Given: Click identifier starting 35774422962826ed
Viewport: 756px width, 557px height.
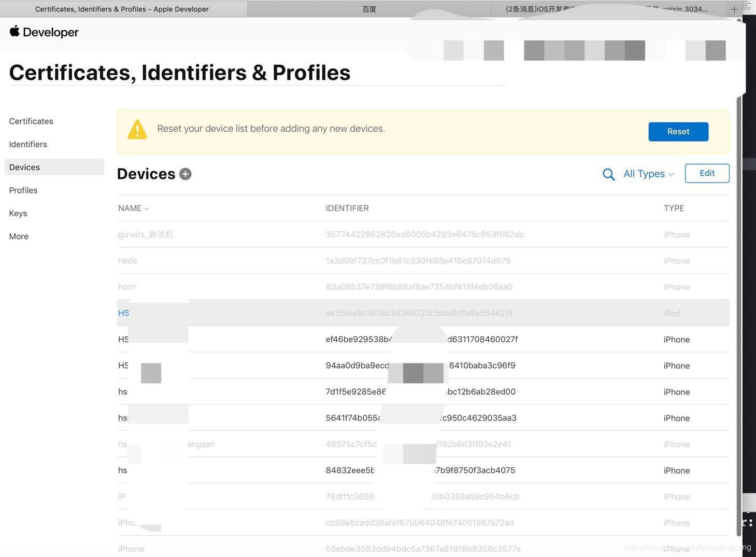Looking at the screenshot, I should pos(424,234).
